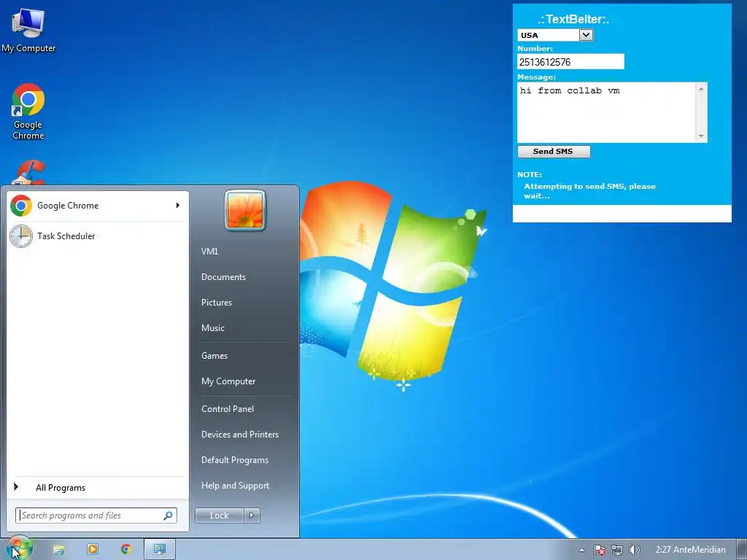
Task: Expand shutdown options arrow beside Lock
Action: [252, 516]
